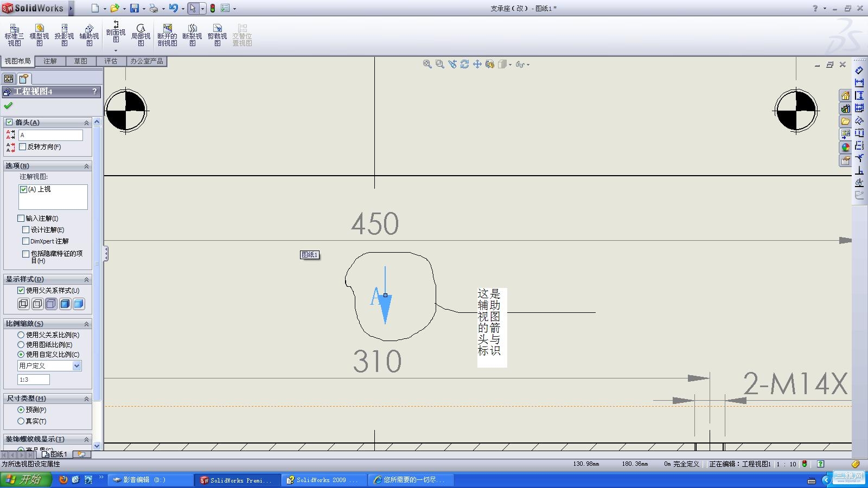Open the 草图 tab
The width and height of the screenshot is (868, 488).
click(x=80, y=61)
